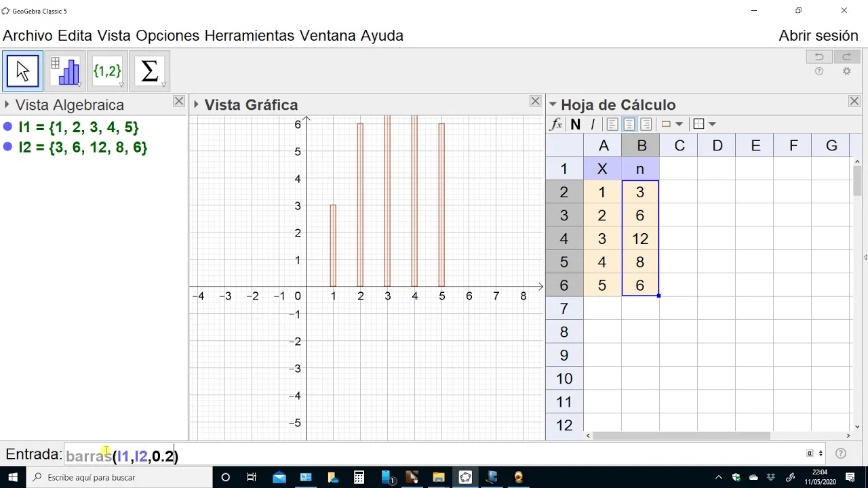Click the Abrir sesión link
Viewport: 868px width, 488px height.
tap(818, 36)
